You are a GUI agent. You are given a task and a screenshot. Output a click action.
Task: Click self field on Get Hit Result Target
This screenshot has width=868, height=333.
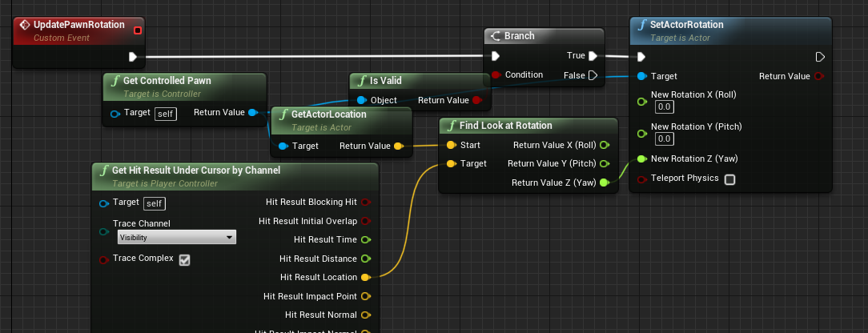(x=155, y=203)
